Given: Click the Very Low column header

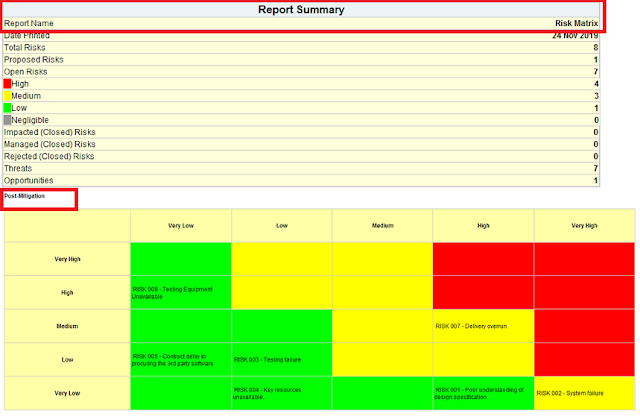Looking at the screenshot, I should pos(181,226).
